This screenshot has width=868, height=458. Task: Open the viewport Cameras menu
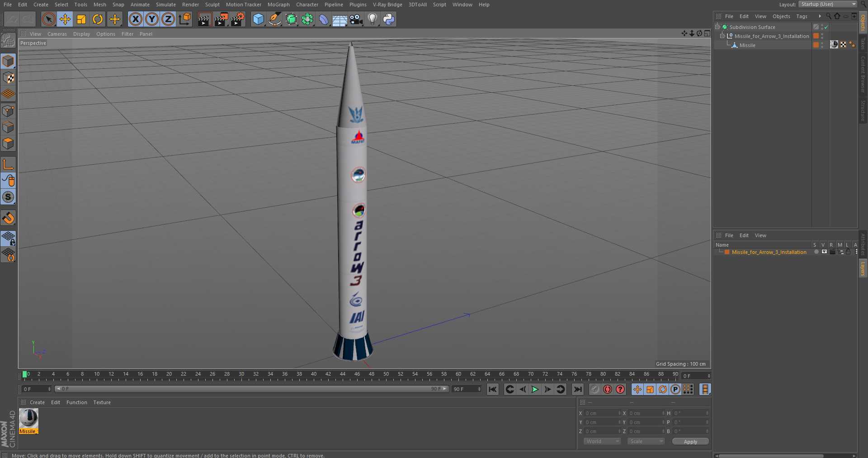57,34
